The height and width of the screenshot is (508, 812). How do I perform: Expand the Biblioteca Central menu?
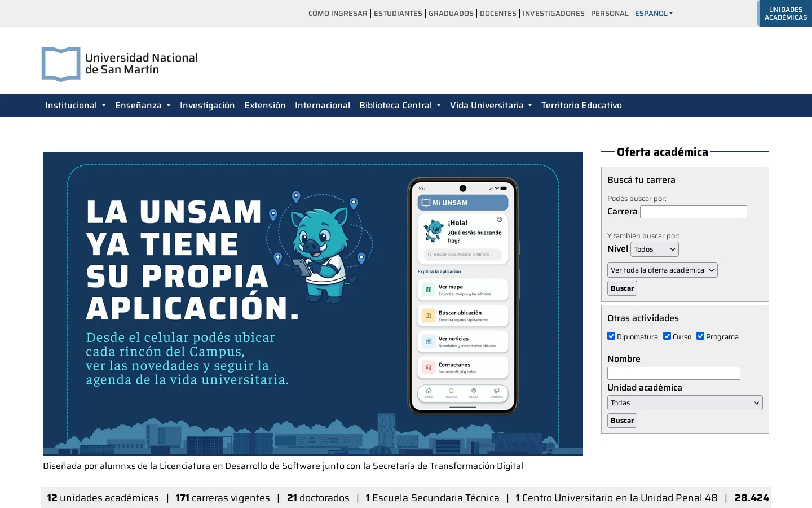400,106
